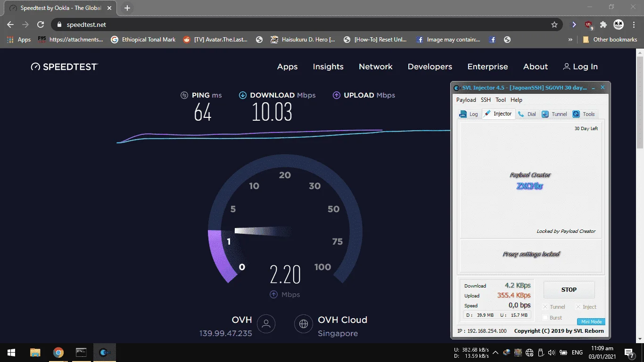Reload the Speedtest page
Screen dimensions: 644x362
pyautogui.click(x=41, y=25)
